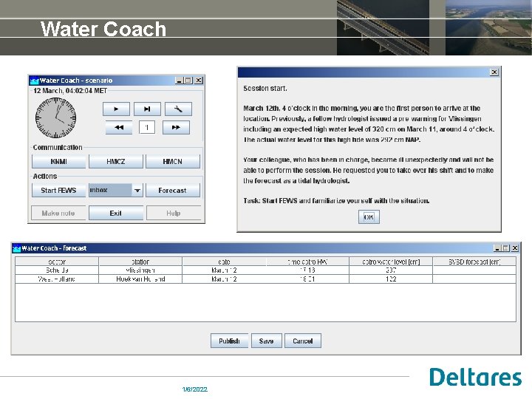Select the station column header
Screen dimensions: 532x399
(x=140, y=262)
